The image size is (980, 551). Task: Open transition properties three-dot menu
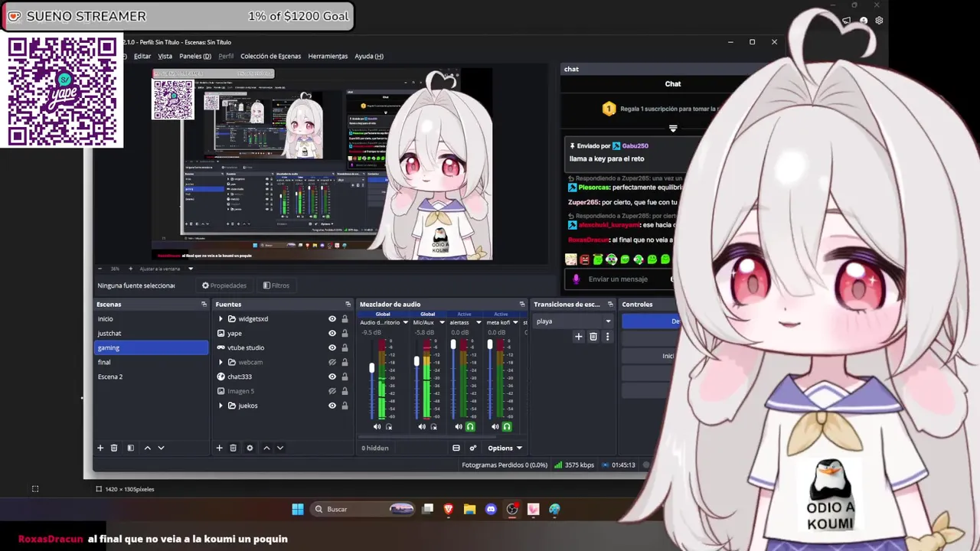coord(608,337)
